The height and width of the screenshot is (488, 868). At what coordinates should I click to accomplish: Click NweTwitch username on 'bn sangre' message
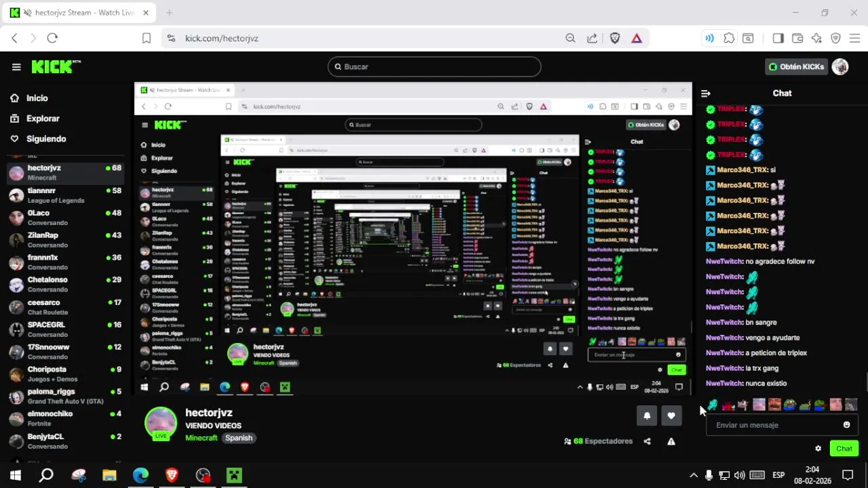pyautogui.click(x=724, y=323)
